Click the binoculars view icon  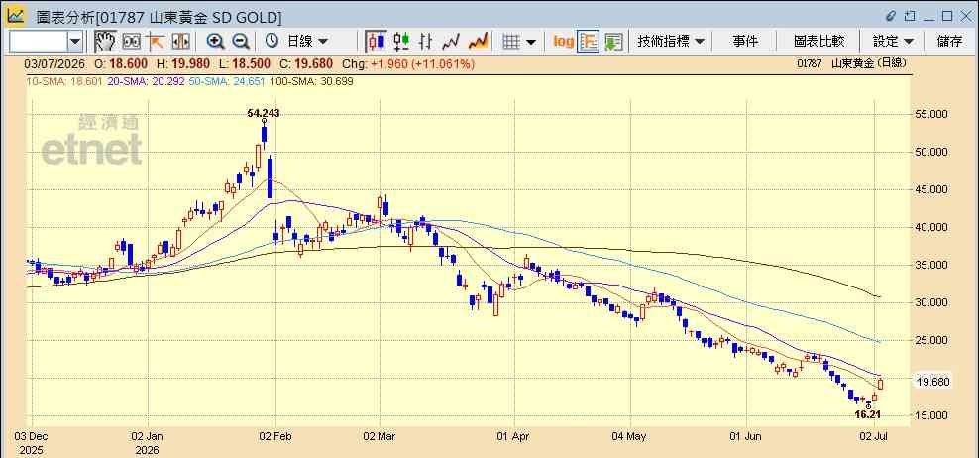[131, 42]
